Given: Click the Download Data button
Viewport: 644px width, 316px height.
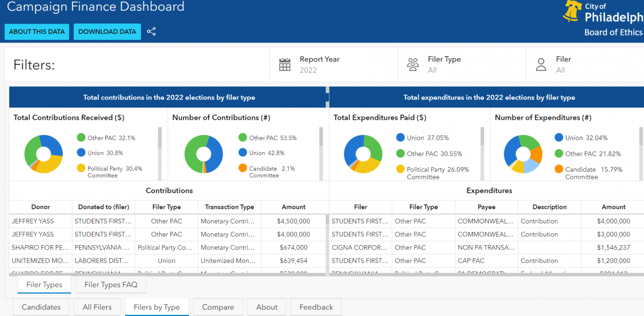Looking at the screenshot, I should pyautogui.click(x=107, y=32).
